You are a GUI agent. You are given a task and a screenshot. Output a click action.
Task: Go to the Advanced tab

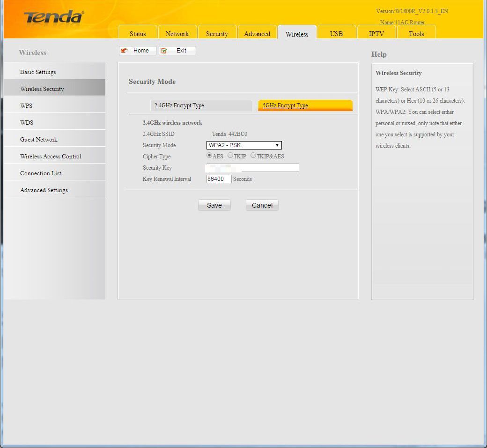point(257,34)
